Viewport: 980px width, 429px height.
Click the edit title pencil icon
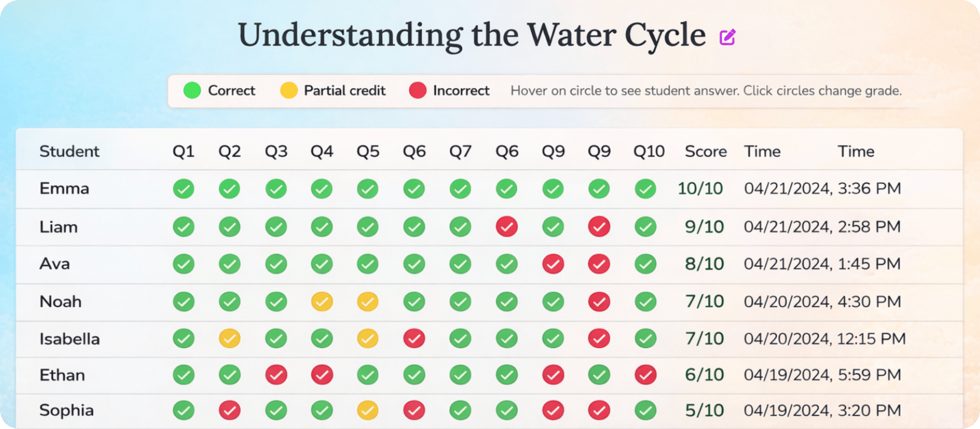tap(727, 37)
